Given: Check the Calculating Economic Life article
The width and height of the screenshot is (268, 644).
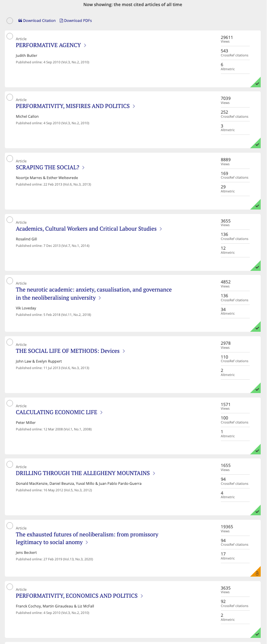Looking at the screenshot, I should pyautogui.click(x=10, y=403).
